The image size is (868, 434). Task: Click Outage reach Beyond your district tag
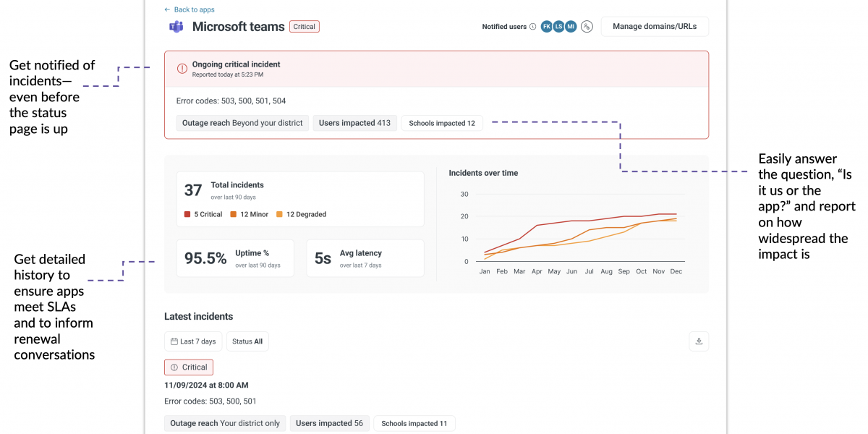tap(242, 123)
